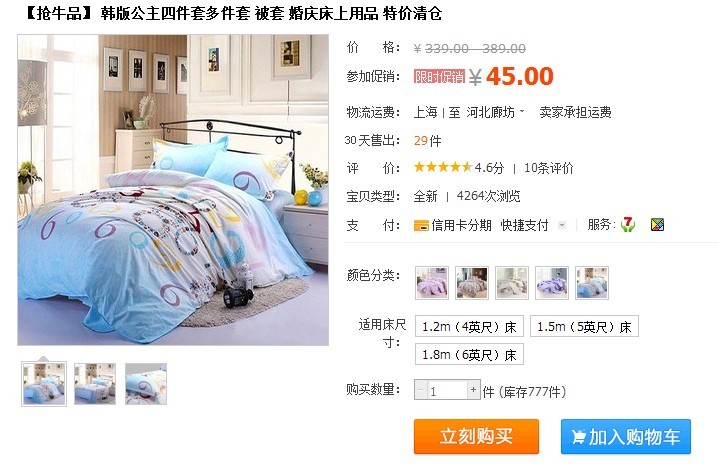Click the five-star rating icons

[442, 167]
